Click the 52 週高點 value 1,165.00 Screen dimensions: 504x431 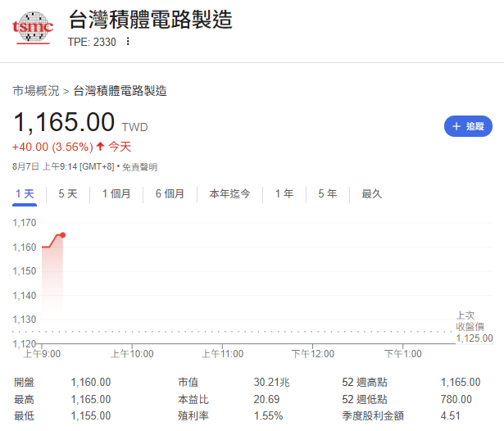(x=461, y=382)
